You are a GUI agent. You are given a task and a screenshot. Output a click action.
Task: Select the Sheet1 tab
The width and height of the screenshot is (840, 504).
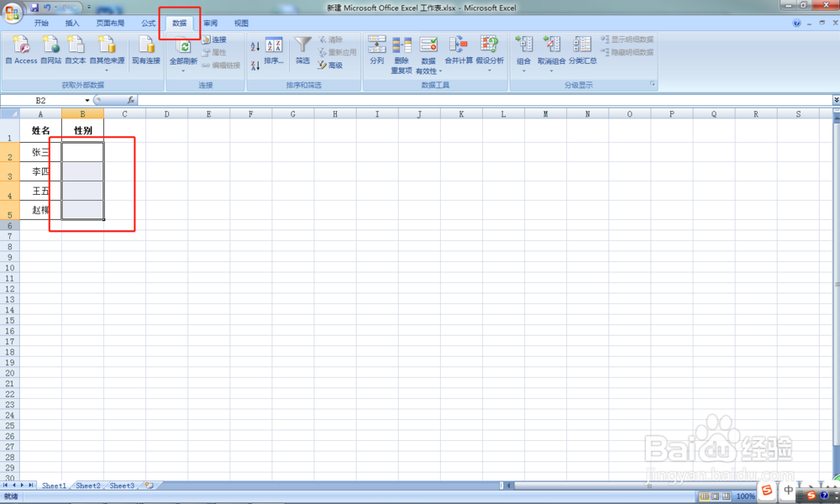pos(54,486)
